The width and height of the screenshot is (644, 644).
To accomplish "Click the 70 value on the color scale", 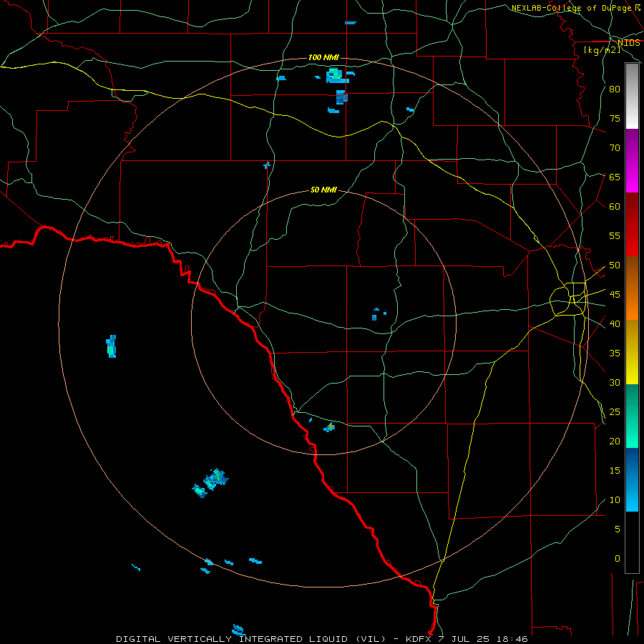I will [615, 148].
